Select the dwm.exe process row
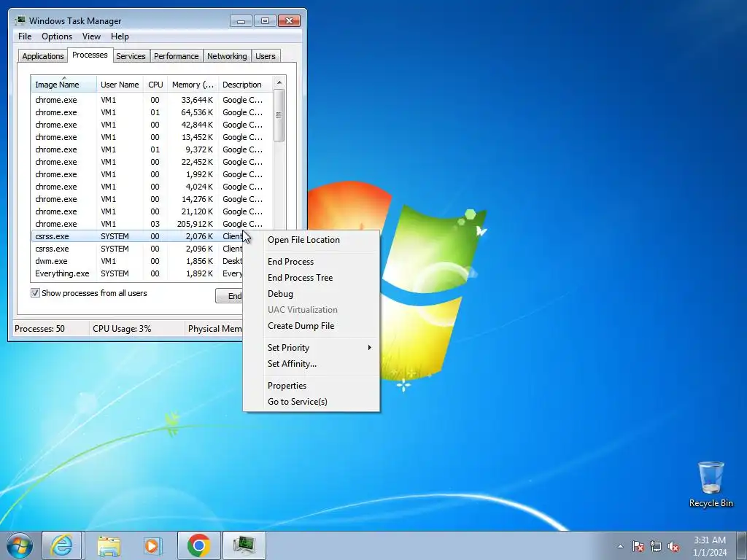Screen dimensions: 747x560 point(138,261)
